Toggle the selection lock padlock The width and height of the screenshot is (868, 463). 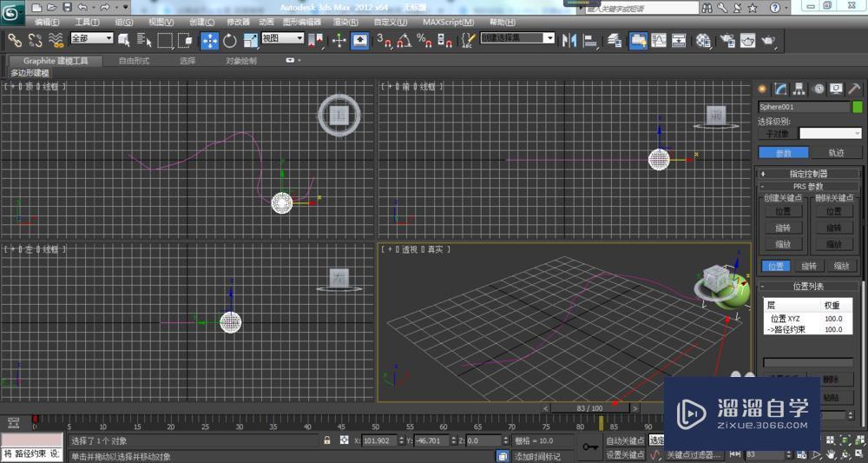327,440
